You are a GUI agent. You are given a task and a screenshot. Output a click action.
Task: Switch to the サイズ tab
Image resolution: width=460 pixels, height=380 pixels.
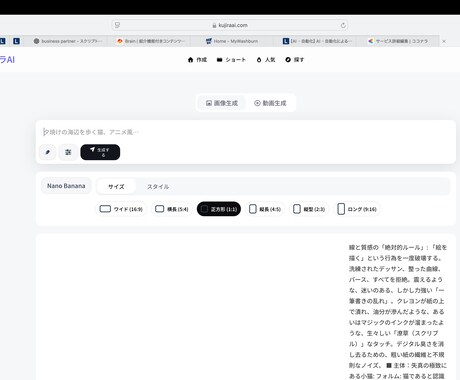(116, 187)
